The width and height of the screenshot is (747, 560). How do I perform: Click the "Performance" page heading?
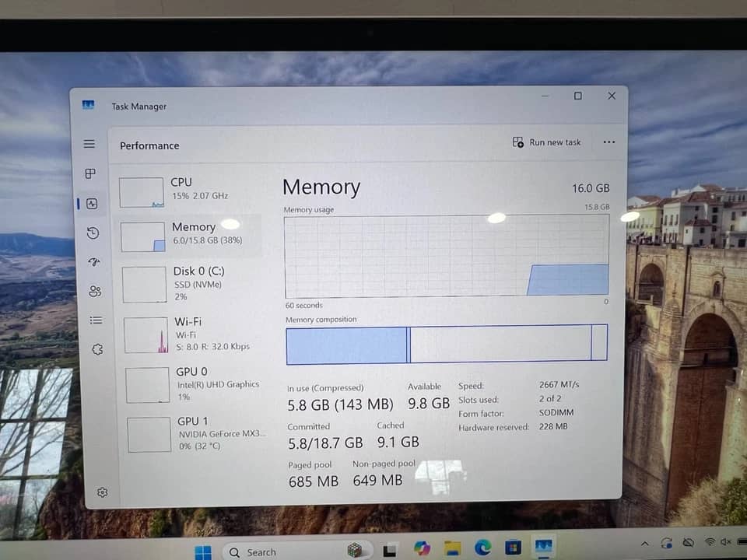click(x=149, y=145)
